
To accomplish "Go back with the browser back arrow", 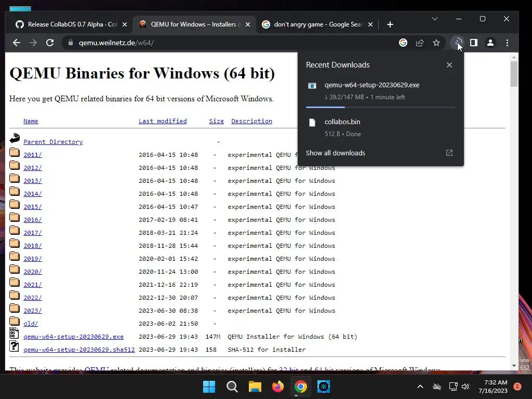I will (16, 43).
